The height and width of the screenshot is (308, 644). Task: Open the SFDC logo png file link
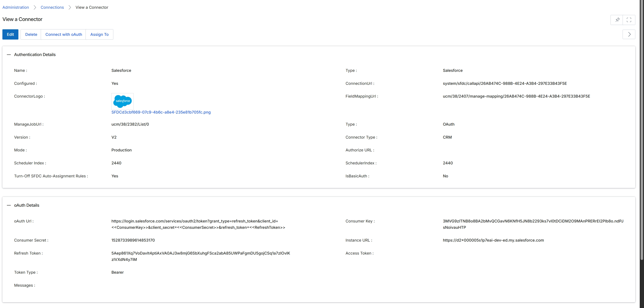(161, 112)
